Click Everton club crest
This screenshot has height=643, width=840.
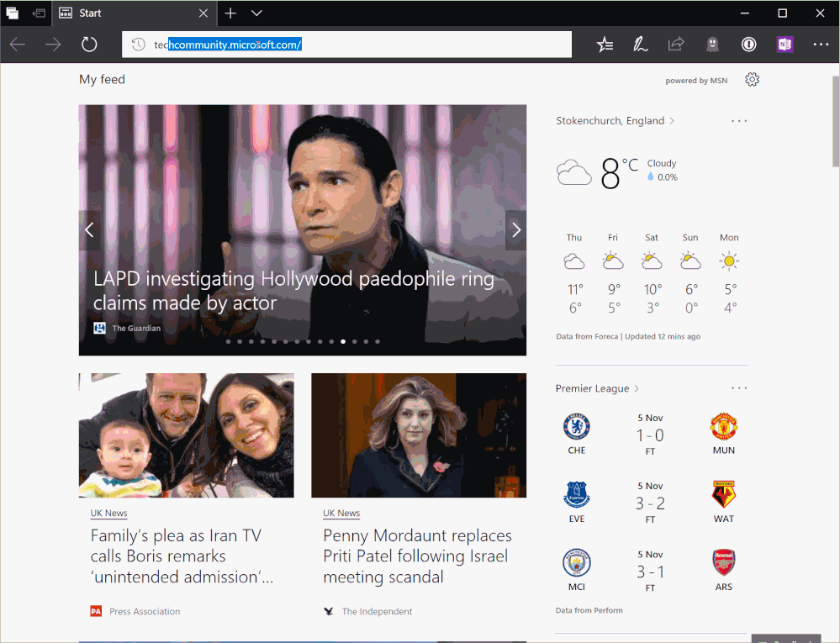tap(577, 495)
